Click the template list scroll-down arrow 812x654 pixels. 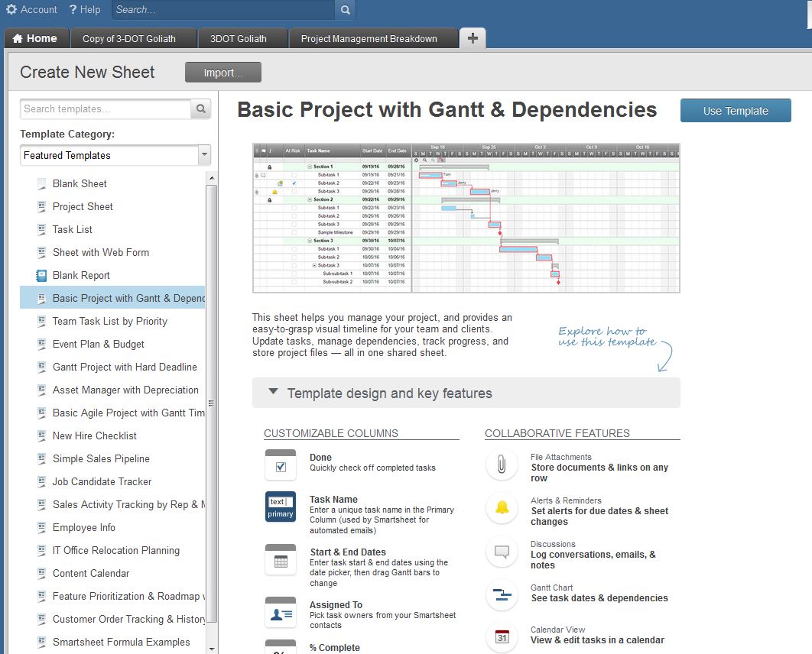pos(211,649)
